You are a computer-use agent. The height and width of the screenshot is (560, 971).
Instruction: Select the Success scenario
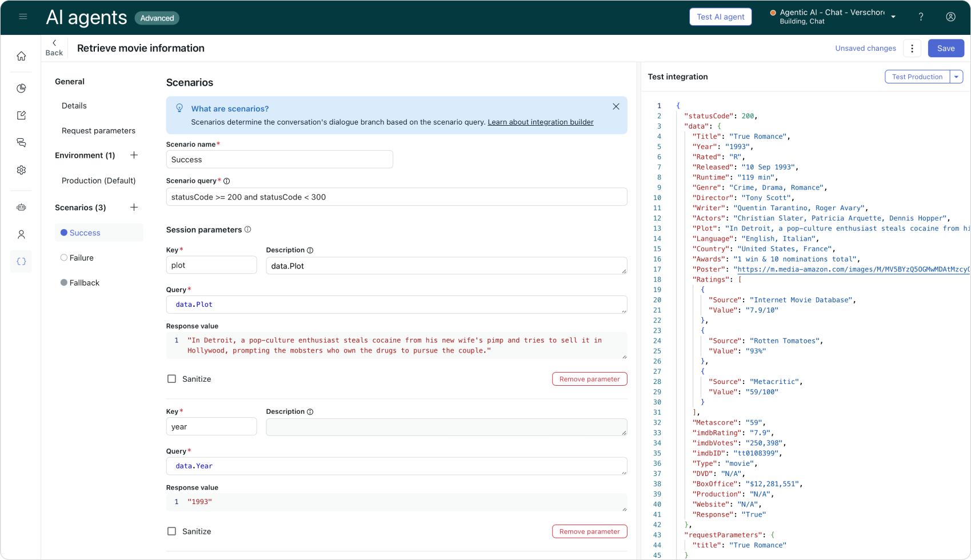[x=99, y=233]
